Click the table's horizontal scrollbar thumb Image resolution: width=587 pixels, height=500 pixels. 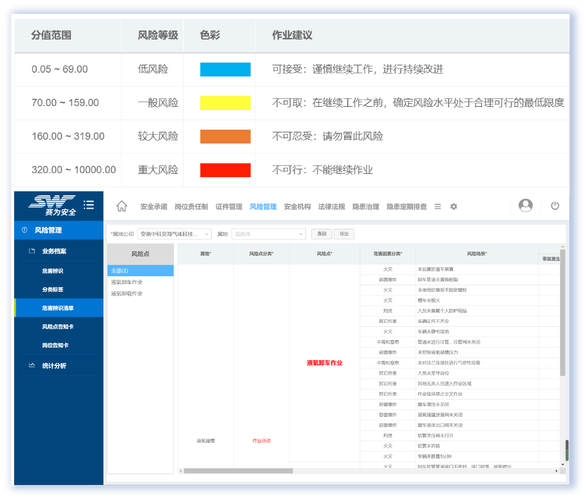238,471
